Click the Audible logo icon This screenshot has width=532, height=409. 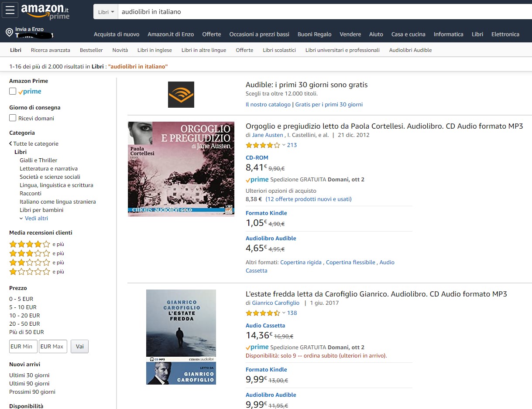click(x=181, y=95)
